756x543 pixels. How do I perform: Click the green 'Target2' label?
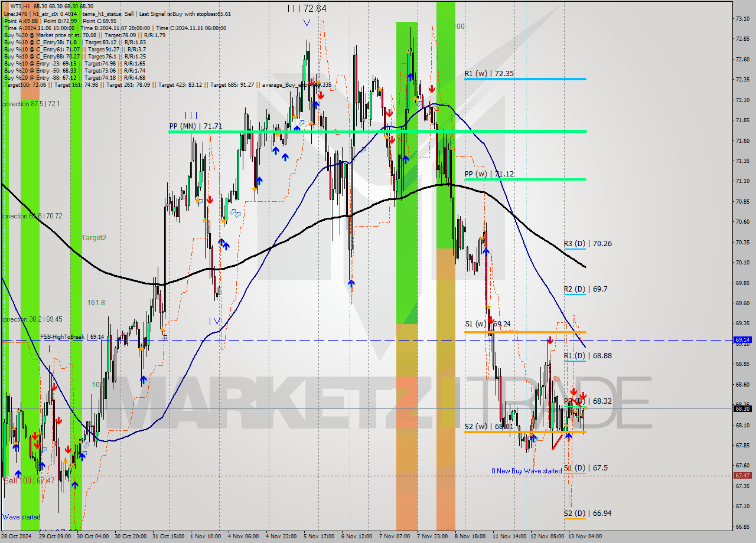[x=94, y=237]
